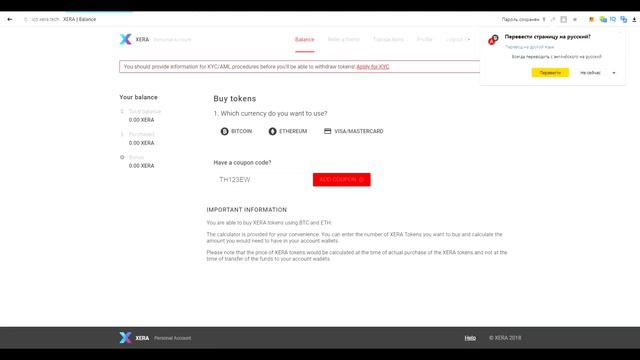Click the browser back arrow
640x360 pixels.
coord(10,19)
